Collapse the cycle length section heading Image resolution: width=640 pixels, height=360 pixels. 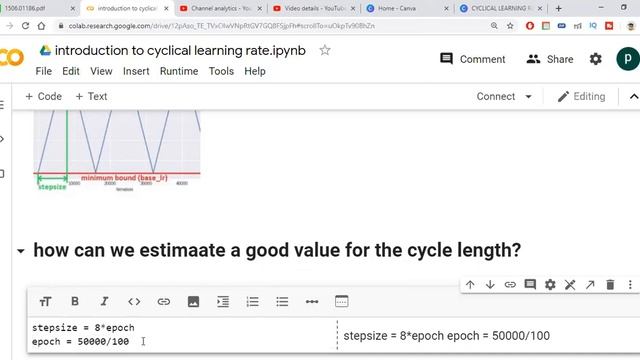pyautogui.click(x=21, y=251)
